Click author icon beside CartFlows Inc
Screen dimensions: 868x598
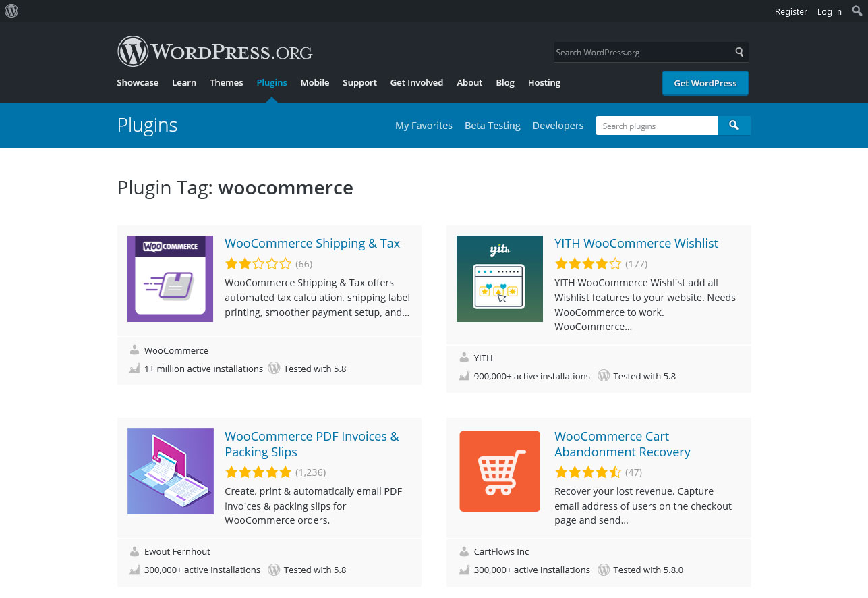pyautogui.click(x=464, y=551)
